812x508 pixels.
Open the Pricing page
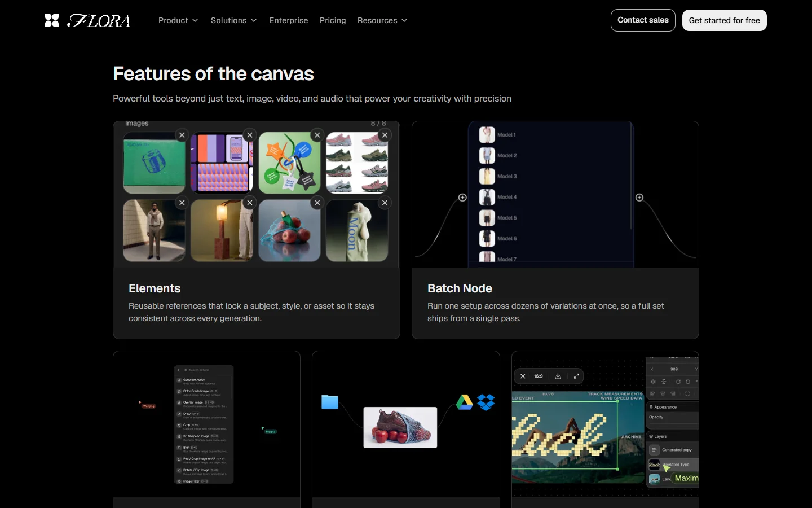point(333,20)
